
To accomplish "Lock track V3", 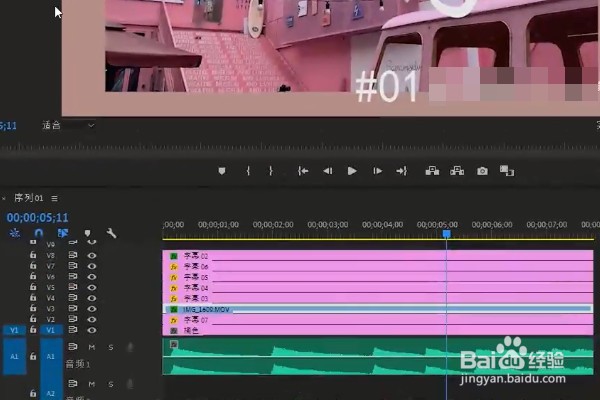I will click(33, 308).
